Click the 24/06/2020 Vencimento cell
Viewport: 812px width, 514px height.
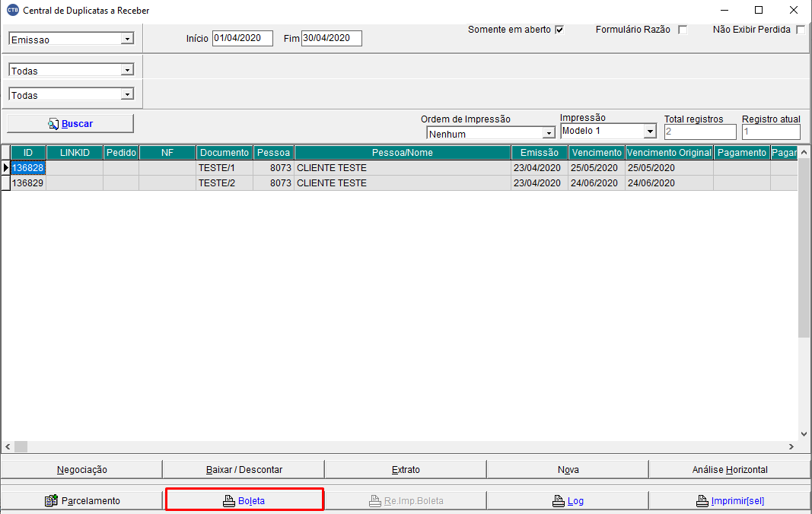tap(597, 182)
